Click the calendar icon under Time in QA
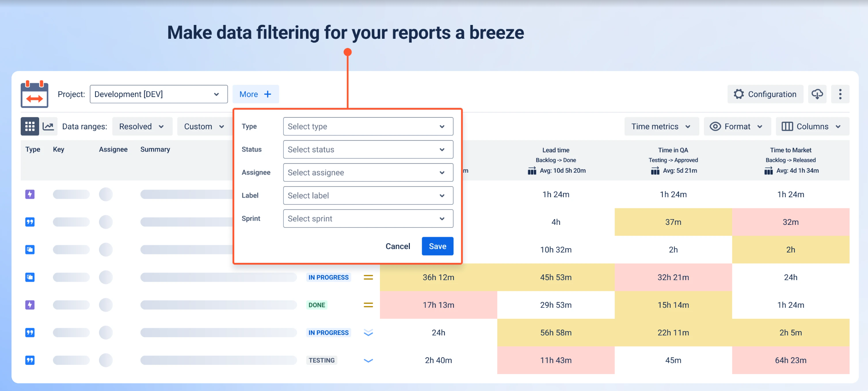This screenshot has height=391, width=868. point(655,171)
